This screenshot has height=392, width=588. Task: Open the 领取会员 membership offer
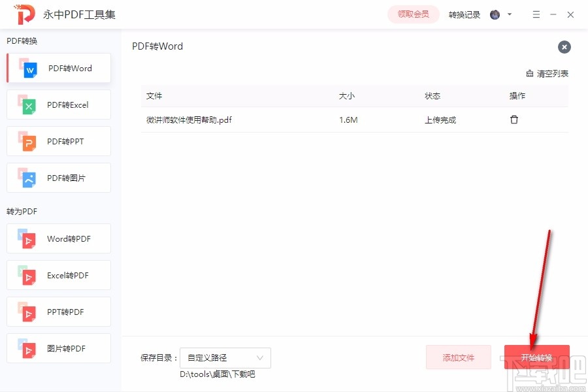tap(413, 14)
